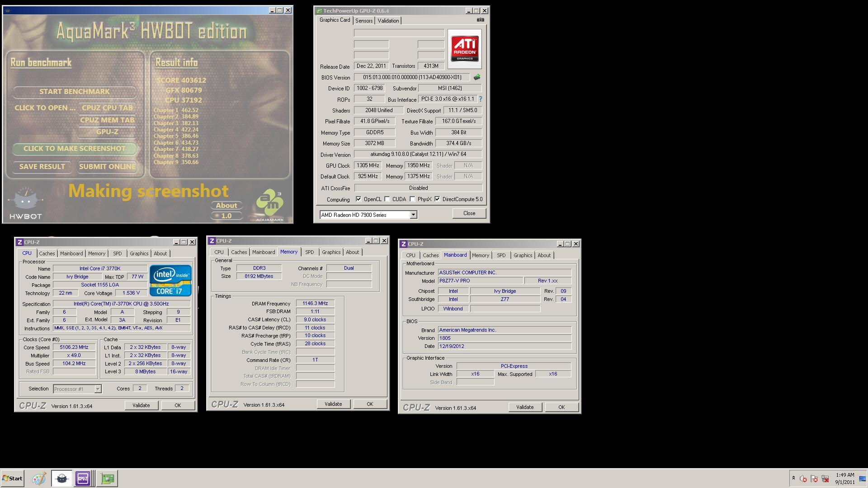The height and width of the screenshot is (488, 868).
Task: Click CPU-Z Z icon in Mainboard window title
Action: (x=404, y=244)
